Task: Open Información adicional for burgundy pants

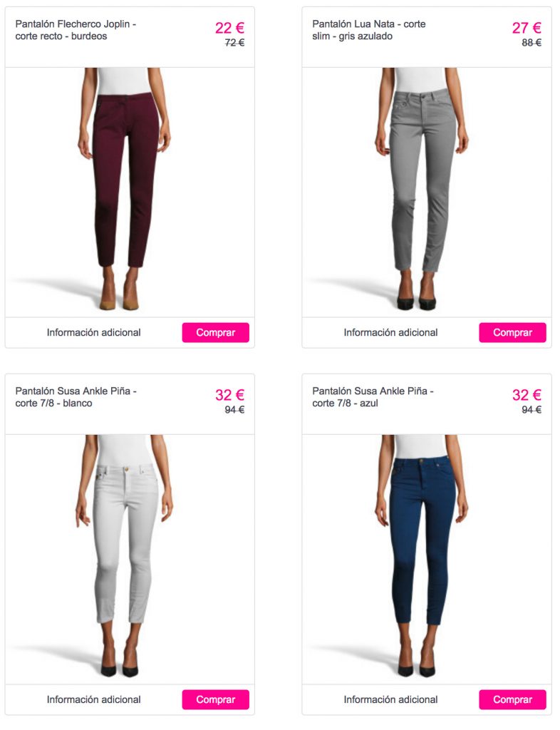Action: point(93,332)
